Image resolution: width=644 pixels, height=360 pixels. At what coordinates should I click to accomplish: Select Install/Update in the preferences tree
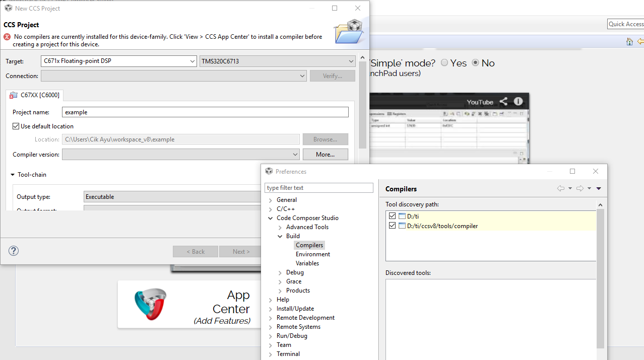tap(295, 309)
